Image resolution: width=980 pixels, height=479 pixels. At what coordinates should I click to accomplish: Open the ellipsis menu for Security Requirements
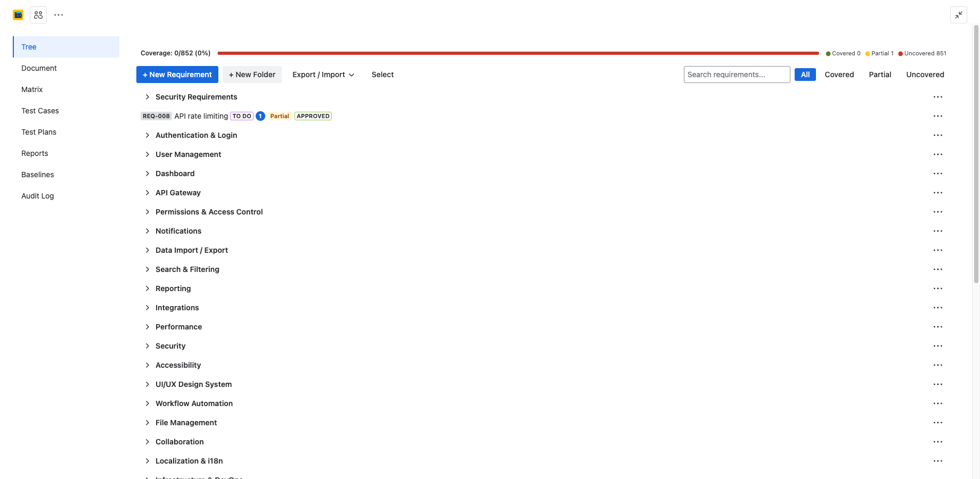coord(938,97)
